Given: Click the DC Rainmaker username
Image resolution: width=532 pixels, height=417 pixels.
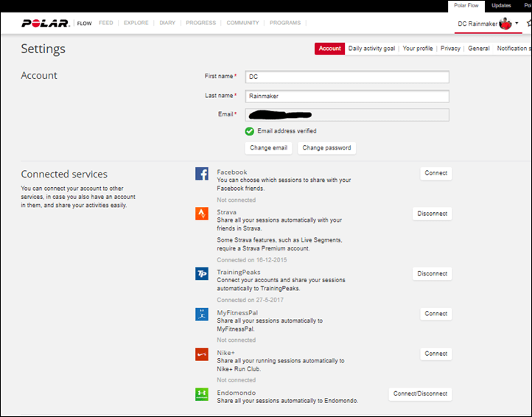Looking at the screenshot, I should click(x=477, y=24).
